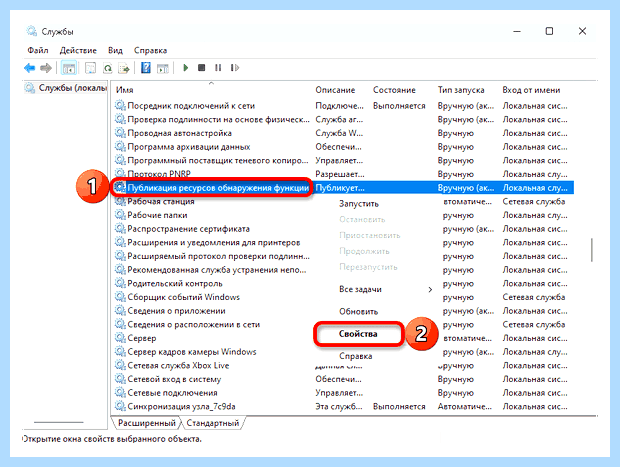Select service Протокол PNRP
This screenshot has height=467, width=620.
click(x=159, y=174)
